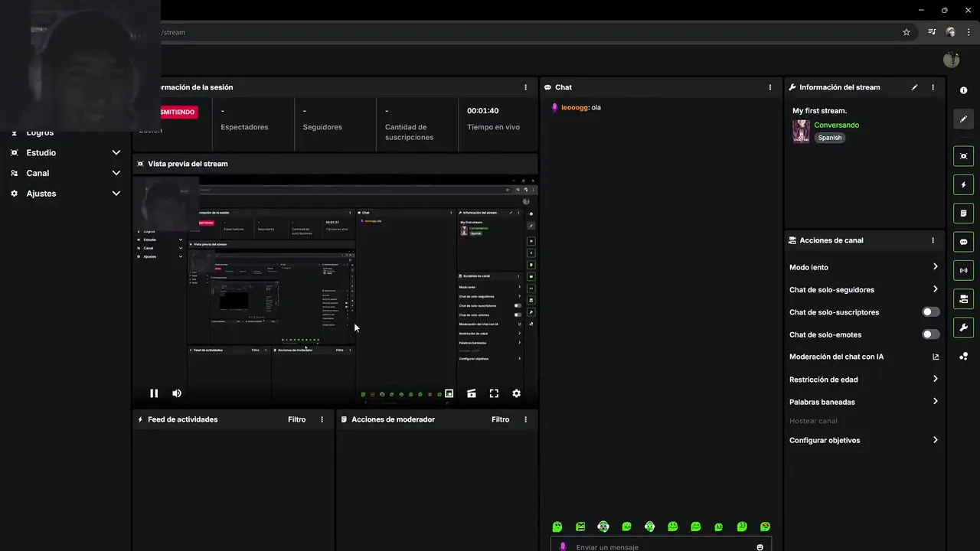This screenshot has height=551, width=980.
Task: Open Filtro in Feed de actividades
Action: pos(296,419)
